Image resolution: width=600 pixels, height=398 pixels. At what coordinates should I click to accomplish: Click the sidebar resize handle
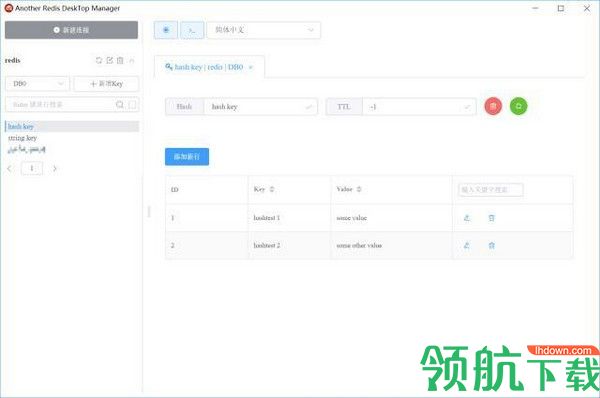[x=149, y=212]
